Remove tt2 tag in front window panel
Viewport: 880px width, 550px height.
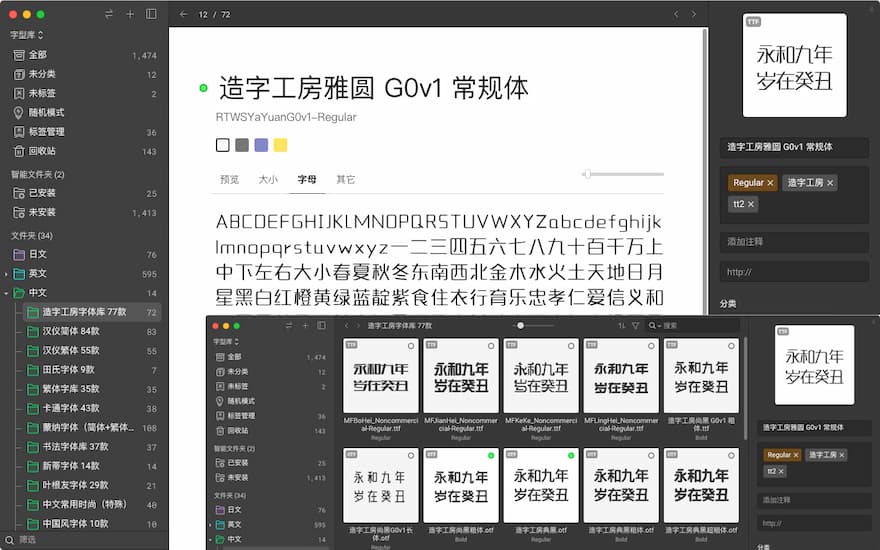click(781, 471)
